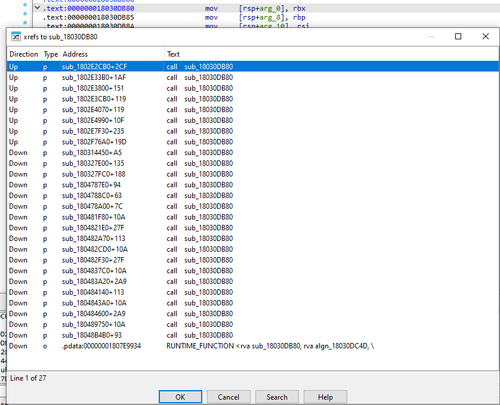This screenshot has width=500, height=405.
Task: Select xref row sub_1804837C0+10A
Action: pyautogui.click(x=253, y=271)
